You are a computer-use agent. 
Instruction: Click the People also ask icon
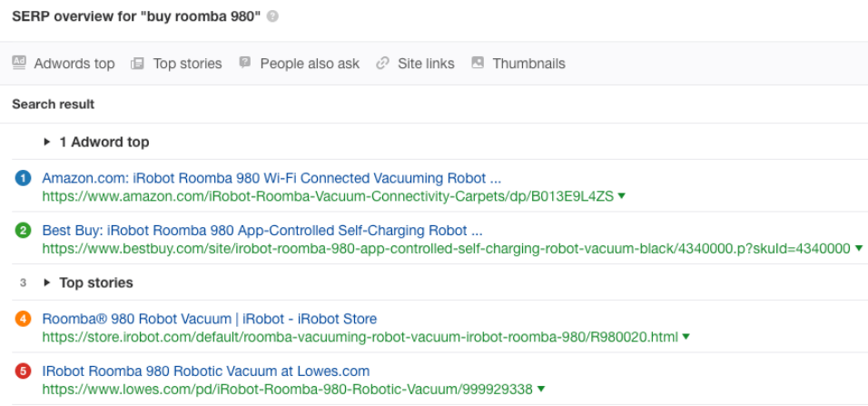pyautogui.click(x=244, y=63)
